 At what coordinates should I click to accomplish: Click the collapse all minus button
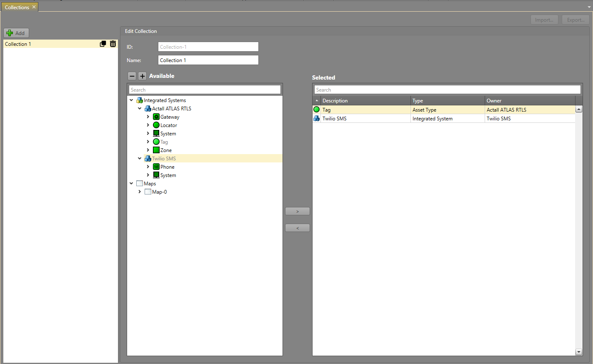(132, 76)
